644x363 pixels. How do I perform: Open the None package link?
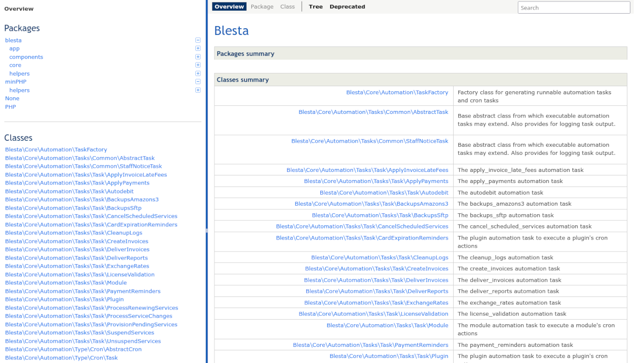tap(12, 98)
